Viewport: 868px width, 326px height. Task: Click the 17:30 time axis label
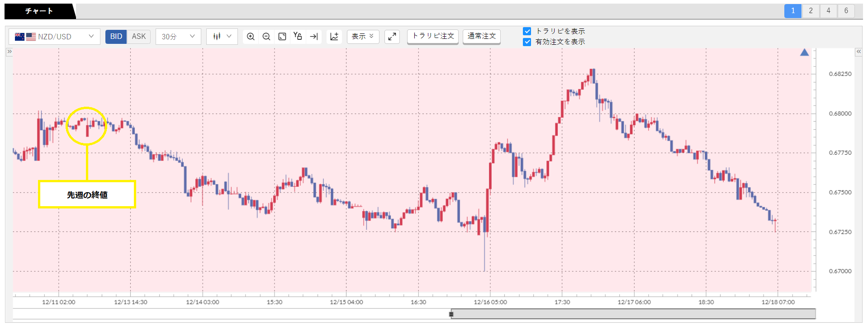pyautogui.click(x=562, y=302)
